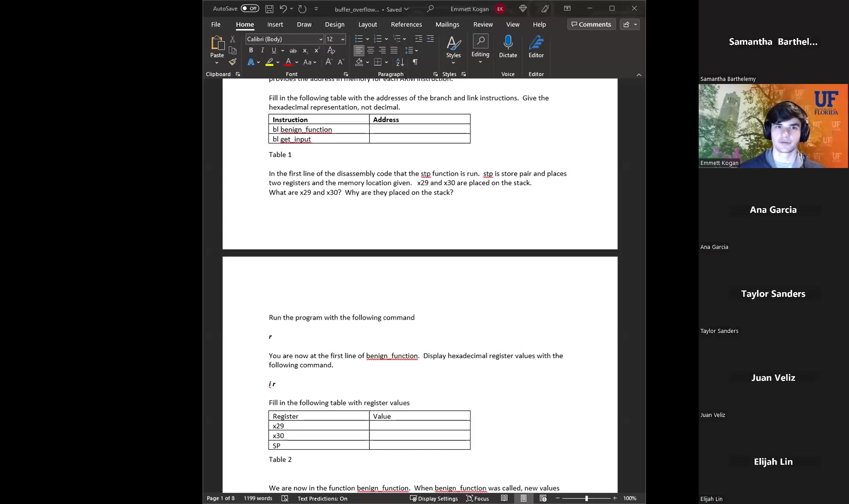This screenshot has width=849, height=504.
Task: Toggle AutoSave switch on
Action: (250, 8)
